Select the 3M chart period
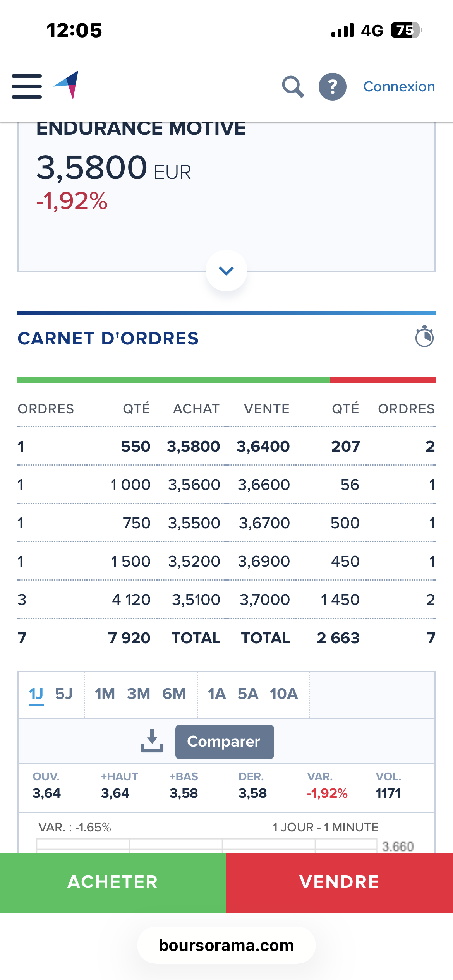 coord(139,694)
